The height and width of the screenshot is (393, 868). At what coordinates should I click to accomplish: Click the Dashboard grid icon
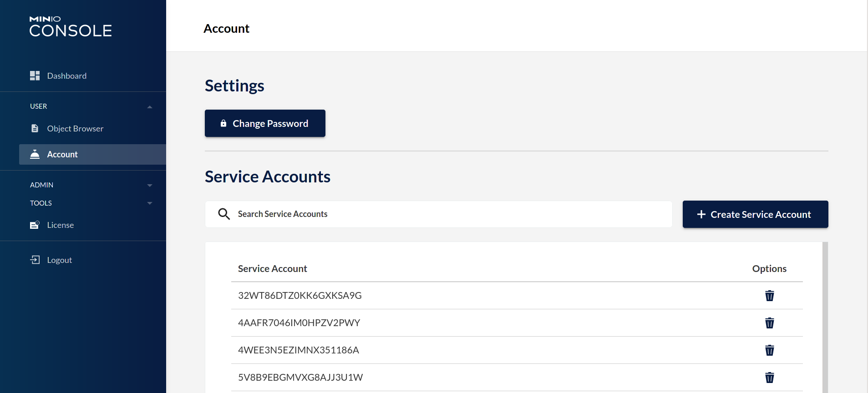coord(35,76)
